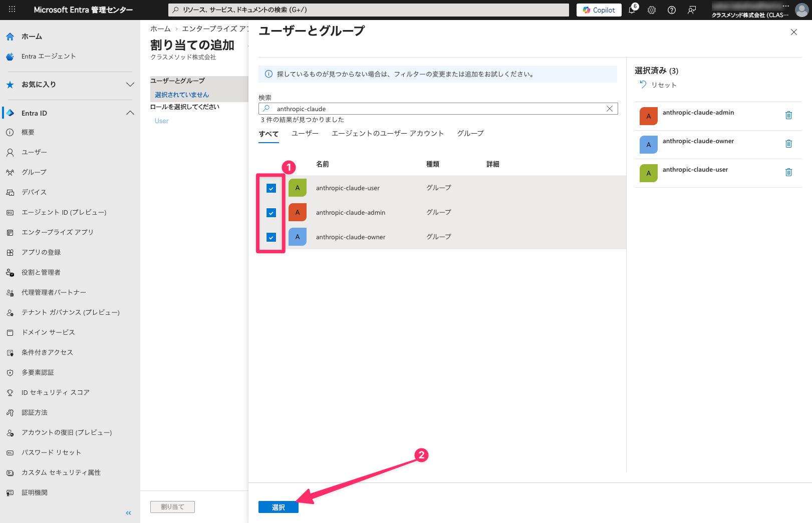Clear the search field with X icon

click(610, 109)
